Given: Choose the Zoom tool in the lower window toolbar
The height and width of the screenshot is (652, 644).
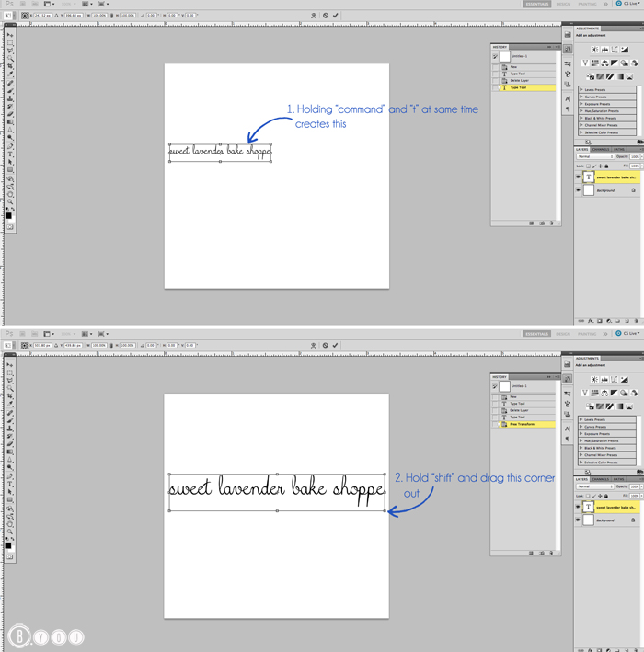Looking at the screenshot, I should pyautogui.click(x=10, y=532).
